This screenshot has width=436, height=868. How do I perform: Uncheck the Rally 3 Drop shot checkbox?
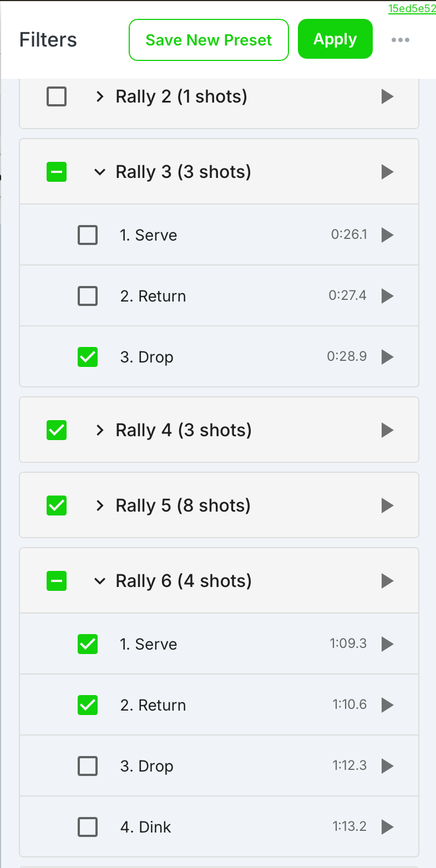88,357
